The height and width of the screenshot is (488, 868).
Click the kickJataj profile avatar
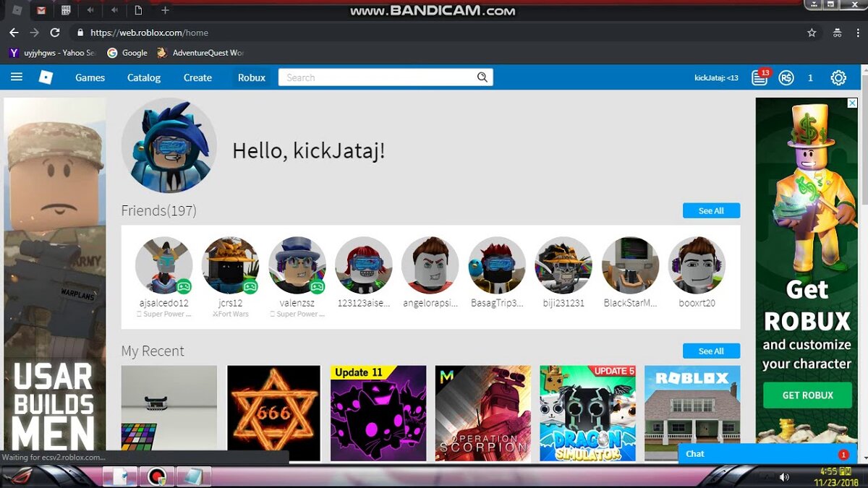click(169, 145)
